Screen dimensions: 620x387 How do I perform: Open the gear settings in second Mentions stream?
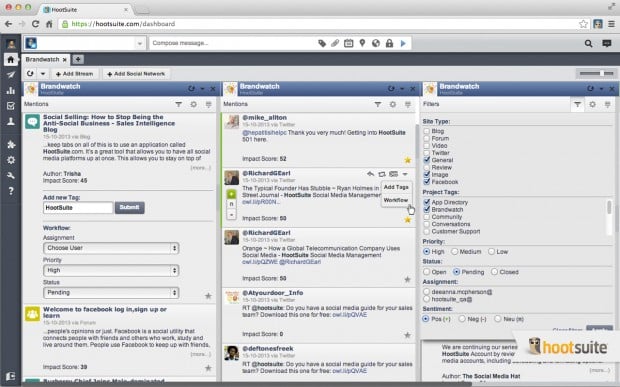click(x=393, y=104)
